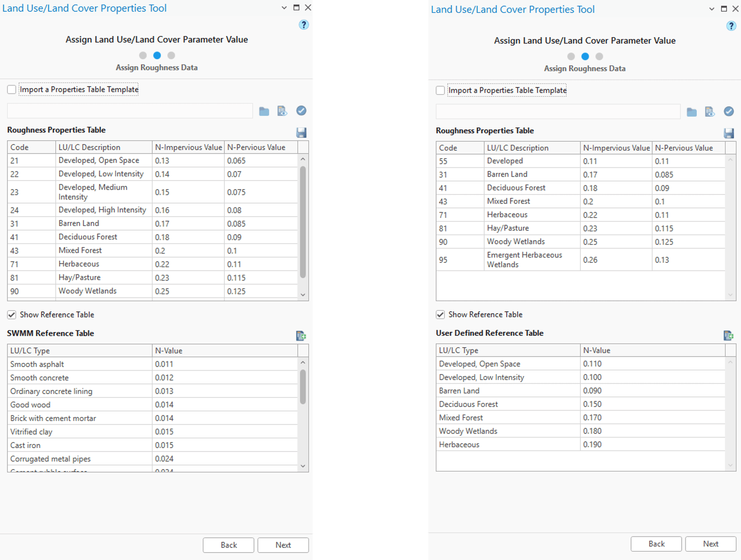This screenshot has width=741, height=560.
Task: Check Import a Properties Table Template on right dialog
Action: point(440,90)
